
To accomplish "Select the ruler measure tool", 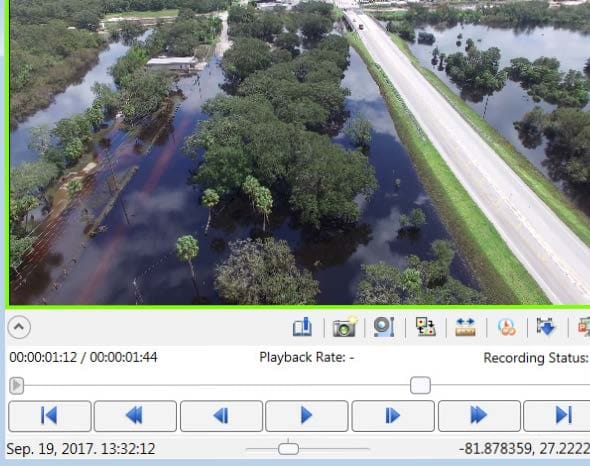I will click(x=465, y=327).
